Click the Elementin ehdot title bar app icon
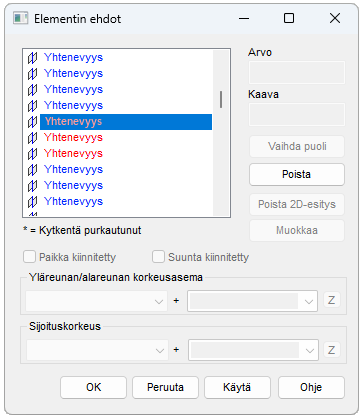Viewport: 364px width, 419px height. click(x=20, y=18)
